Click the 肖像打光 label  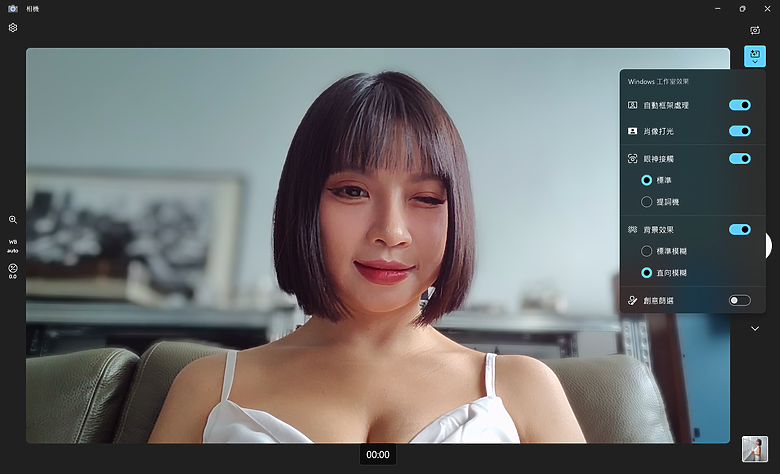[659, 131]
